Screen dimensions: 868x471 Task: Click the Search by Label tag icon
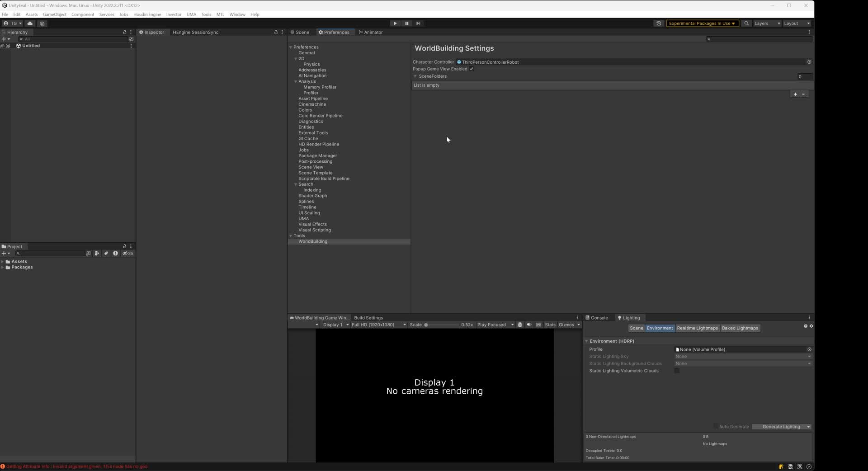(106, 254)
